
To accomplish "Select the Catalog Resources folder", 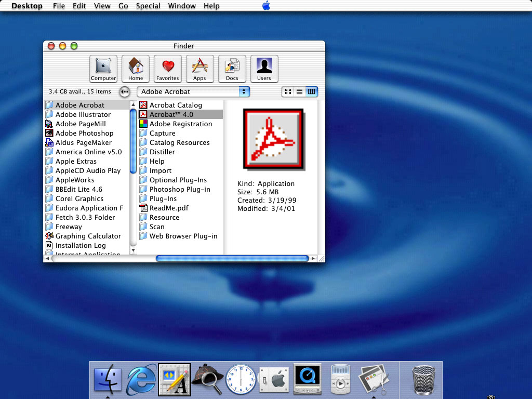I will click(x=180, y=142).
